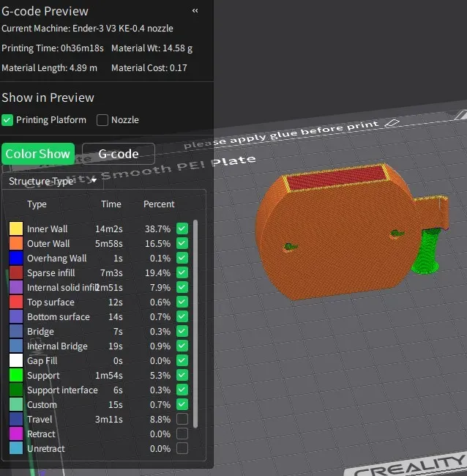Collapse the G-code Preview panel with the double chevron
Screen dimensions: 467x476
point(195,11)
